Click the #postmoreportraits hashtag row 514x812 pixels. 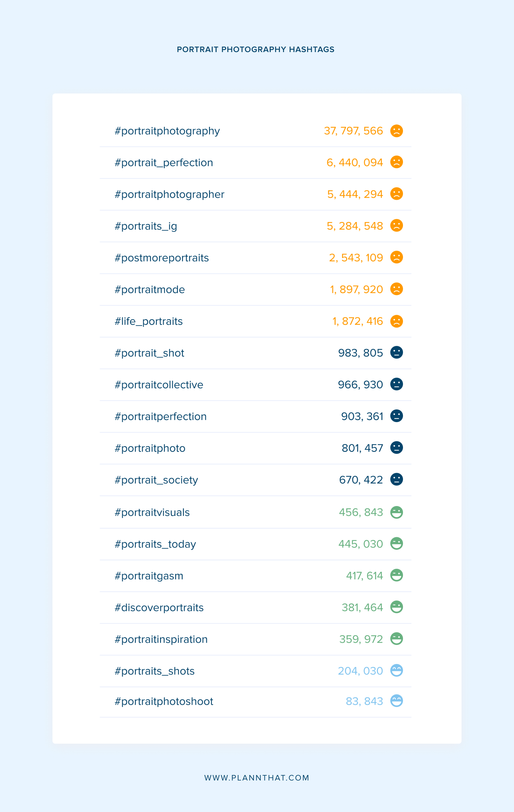pos(255,258)
